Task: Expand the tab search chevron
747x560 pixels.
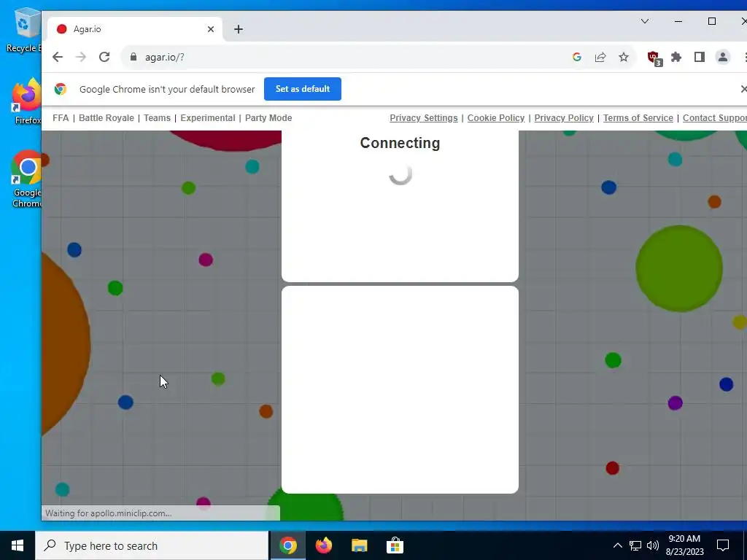Action: pyautogui.click(x=645, y=21)
